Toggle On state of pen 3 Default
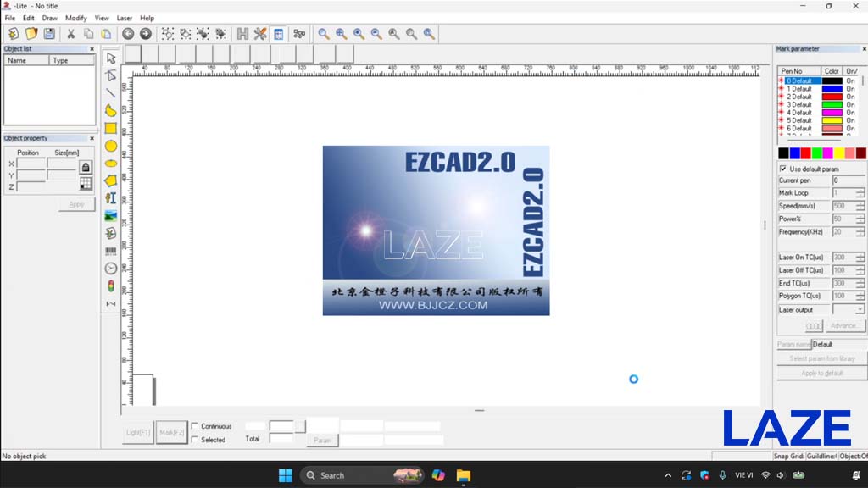Image resolution: width=868 pixels, height=488 pixels. (850, 104)
